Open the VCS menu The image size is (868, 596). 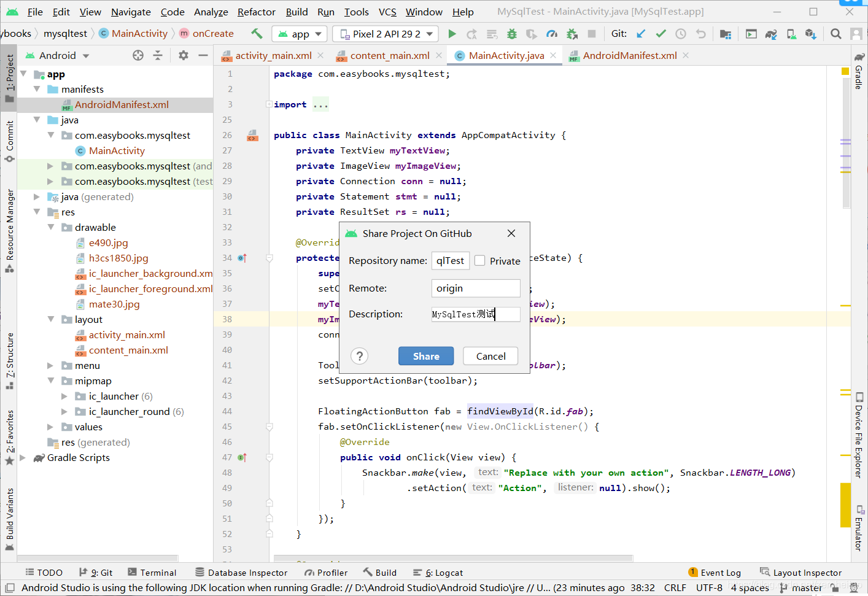point(387,12)
